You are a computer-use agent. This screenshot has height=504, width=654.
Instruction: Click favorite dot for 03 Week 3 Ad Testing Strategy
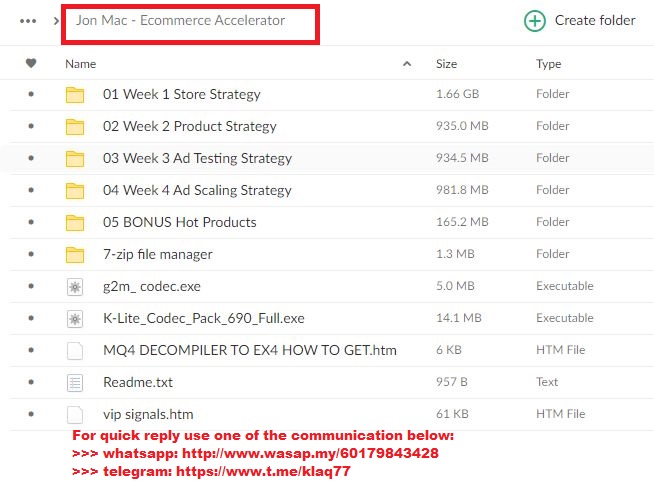pos(31,158)
